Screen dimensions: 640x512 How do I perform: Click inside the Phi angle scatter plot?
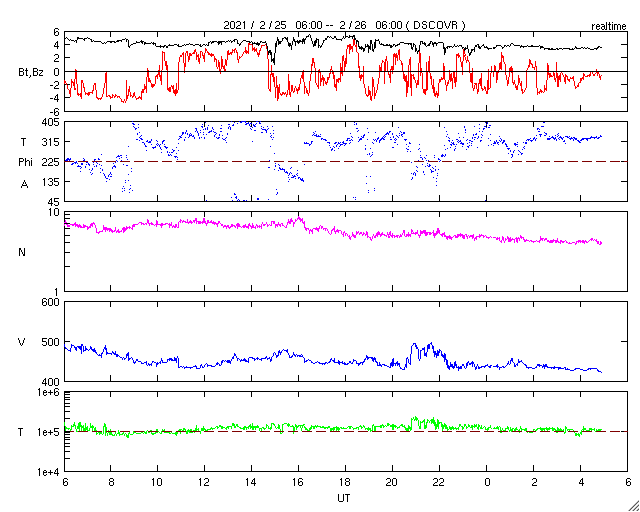(346, 161)
